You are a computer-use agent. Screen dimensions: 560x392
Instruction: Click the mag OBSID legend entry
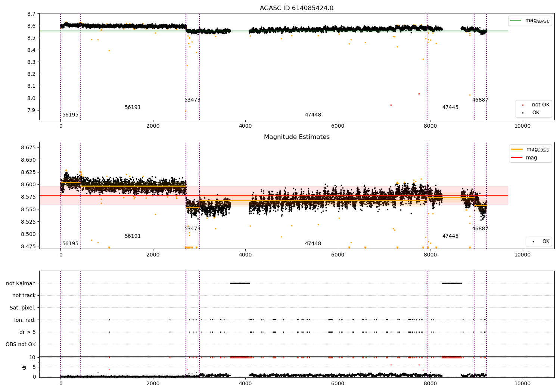(530, 149)
